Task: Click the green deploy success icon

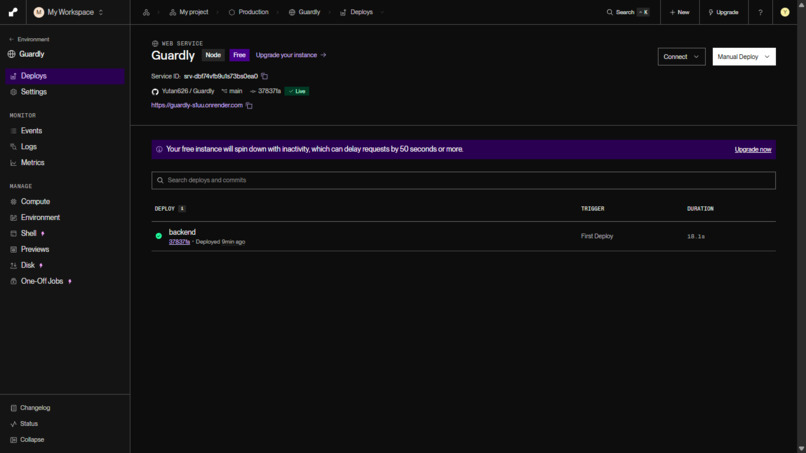Action: (x=159, y=236)
